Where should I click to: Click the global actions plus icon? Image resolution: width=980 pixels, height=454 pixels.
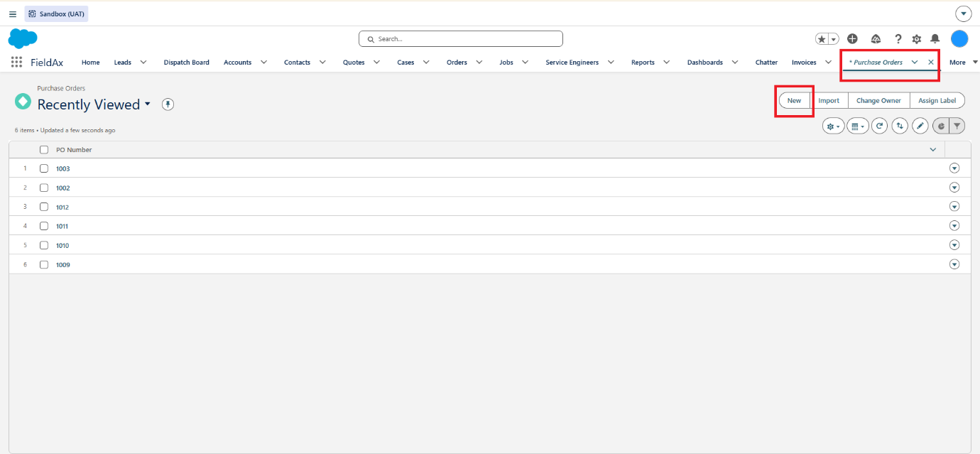(x=853, y=39)
